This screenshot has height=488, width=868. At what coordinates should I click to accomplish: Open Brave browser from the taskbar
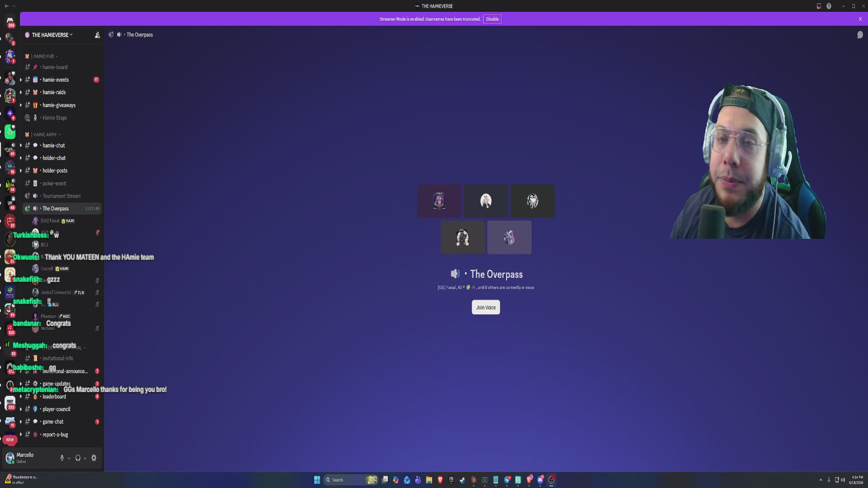click(440, 480)
